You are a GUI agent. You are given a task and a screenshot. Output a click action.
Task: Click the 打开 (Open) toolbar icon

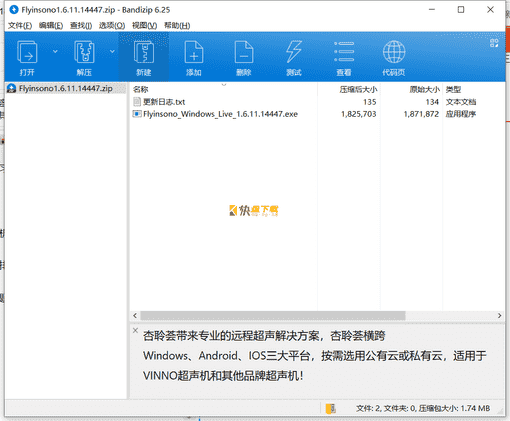point(27,52)
